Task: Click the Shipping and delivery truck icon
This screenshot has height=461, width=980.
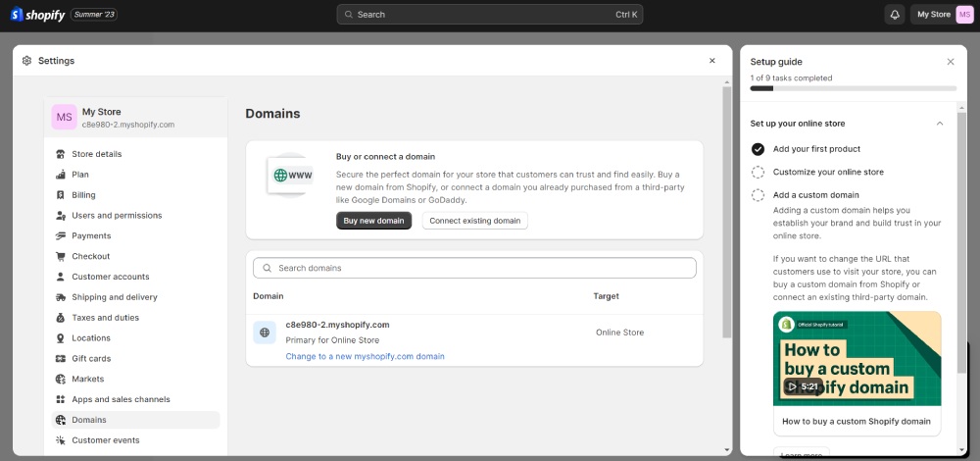Action: pos(61,297)
